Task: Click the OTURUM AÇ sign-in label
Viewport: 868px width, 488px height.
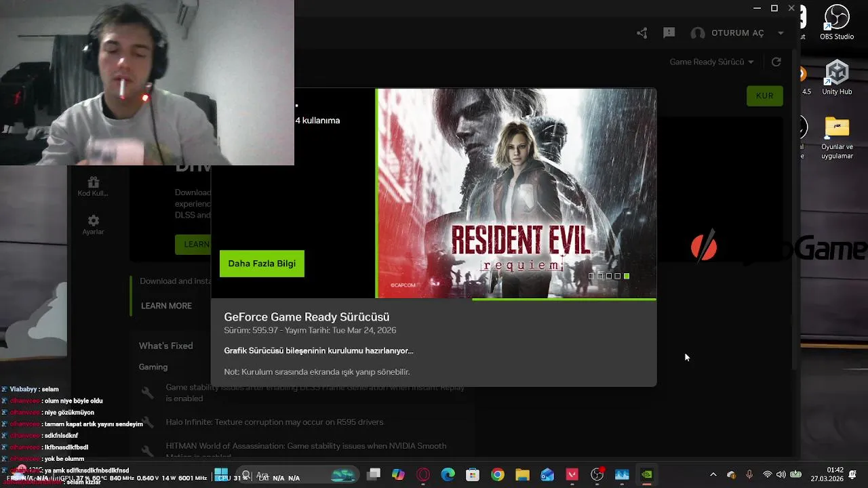Action: 737,33
